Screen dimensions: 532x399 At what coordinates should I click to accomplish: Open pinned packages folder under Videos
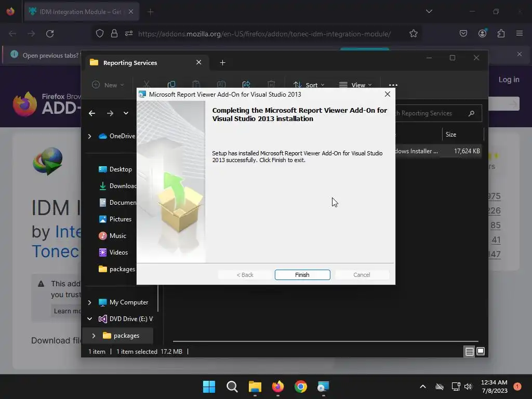pyautogui.click(x=117, y=269)
